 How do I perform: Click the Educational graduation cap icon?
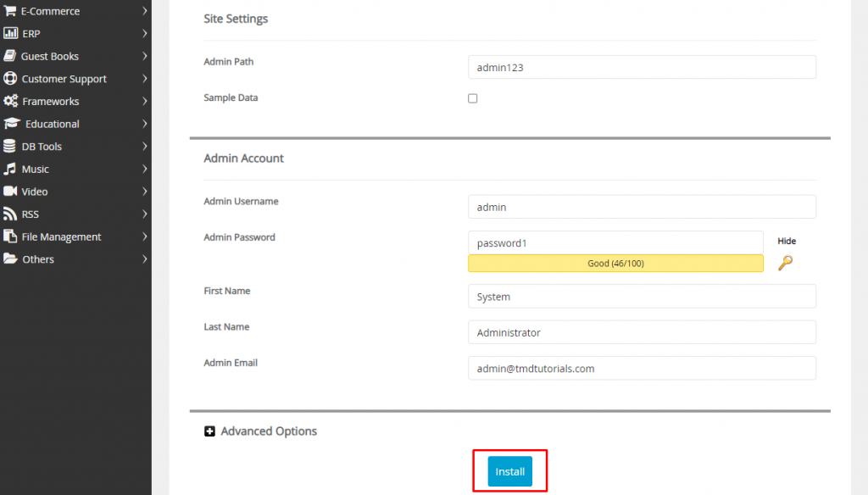coord(11,124)
